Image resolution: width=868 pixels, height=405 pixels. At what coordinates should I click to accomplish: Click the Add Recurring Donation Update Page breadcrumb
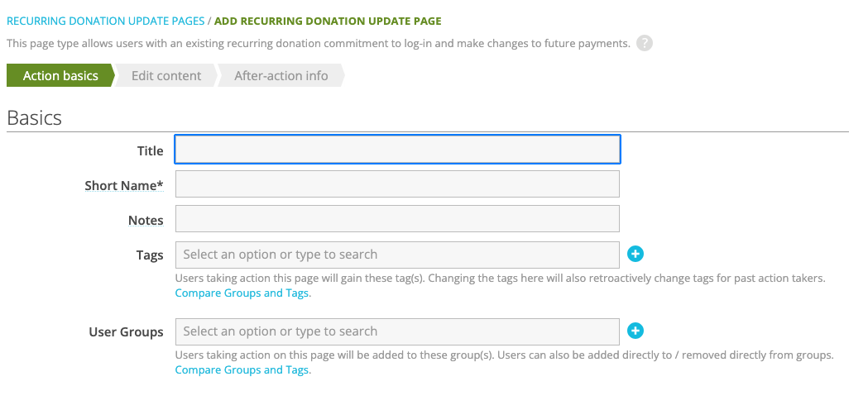pos(328,21)
